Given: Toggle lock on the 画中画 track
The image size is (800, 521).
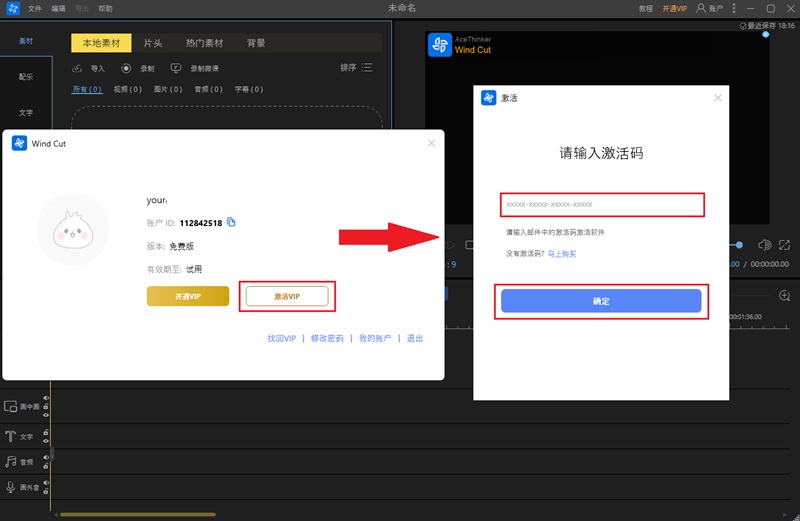Looking at the screenshot, I should pos(46,407).
